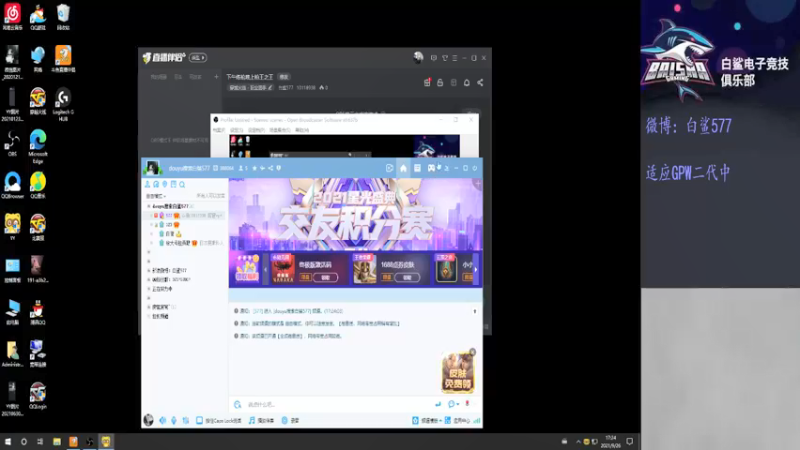Viewport: 800px width, 450px height.
Task: Search the channel using the magnifier icon
Action: 182,184
